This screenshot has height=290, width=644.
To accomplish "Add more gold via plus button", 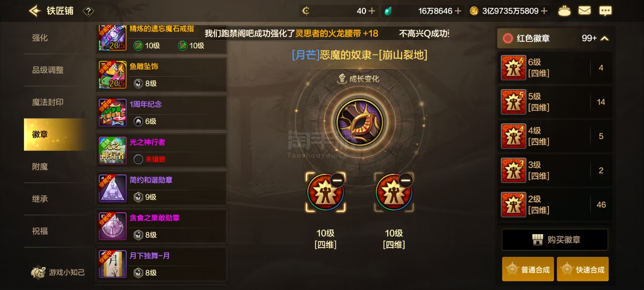I will tap(544, 11).
